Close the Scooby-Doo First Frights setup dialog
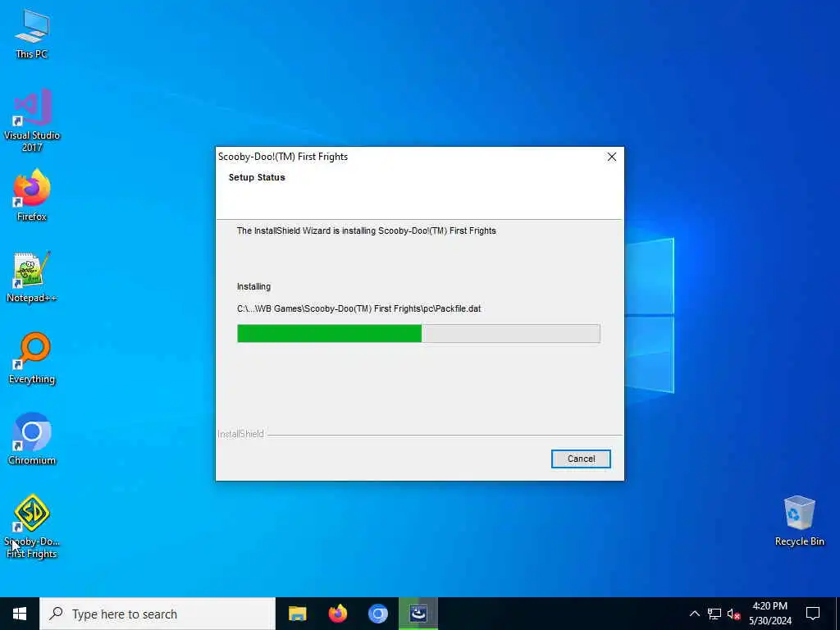The width and height of the screenshot is (840, 630). (x=611, y=157)
